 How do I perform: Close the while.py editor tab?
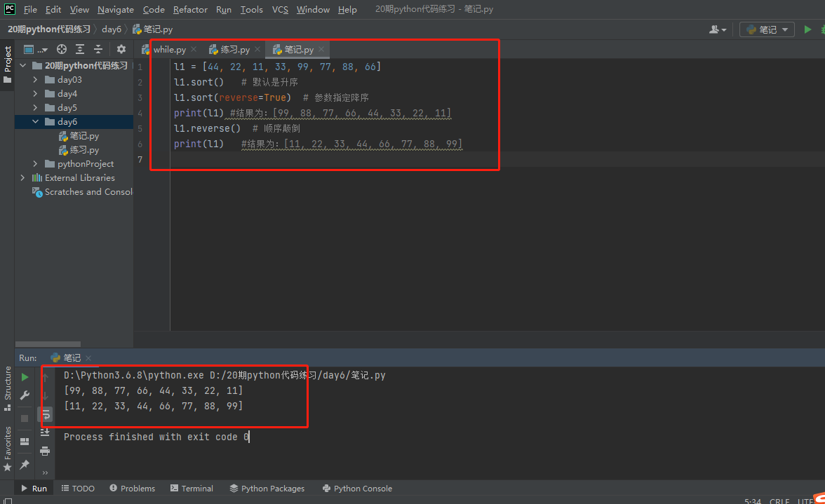point(194,49)
